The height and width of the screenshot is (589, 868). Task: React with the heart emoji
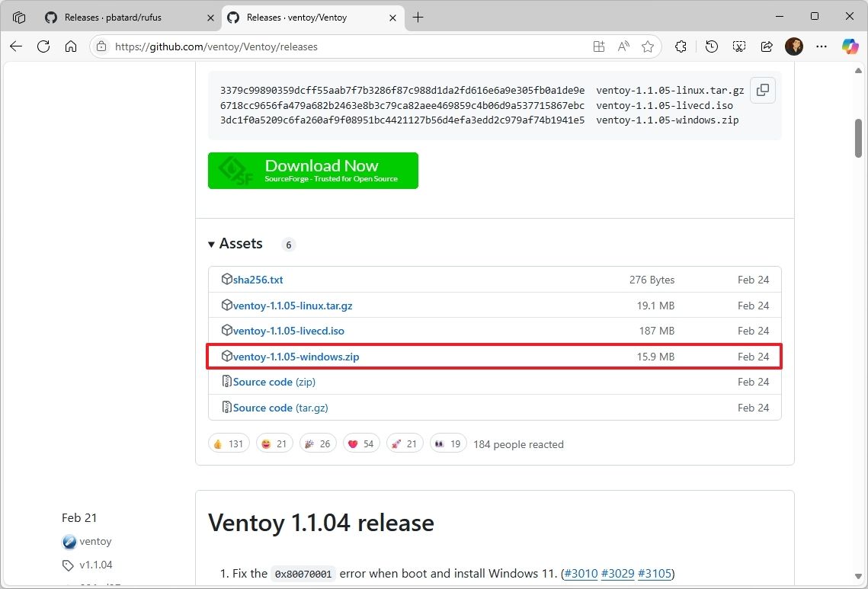[x=360, y=443]
